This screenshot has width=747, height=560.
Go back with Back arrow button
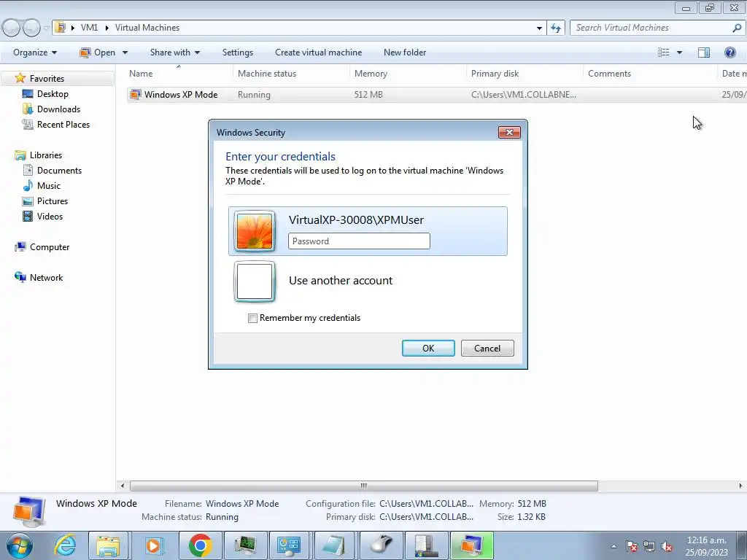pyautogui.click(x=12, y=28)
